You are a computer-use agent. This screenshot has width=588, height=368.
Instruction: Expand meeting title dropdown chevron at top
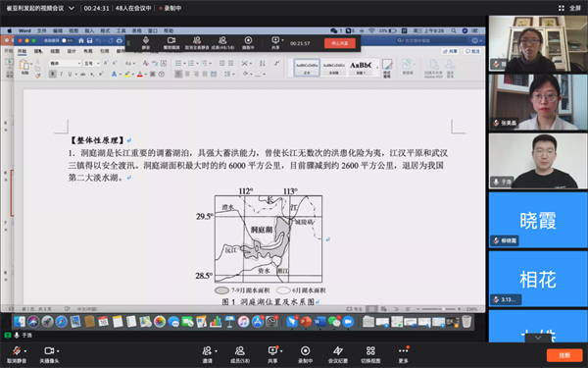(72, 8)
